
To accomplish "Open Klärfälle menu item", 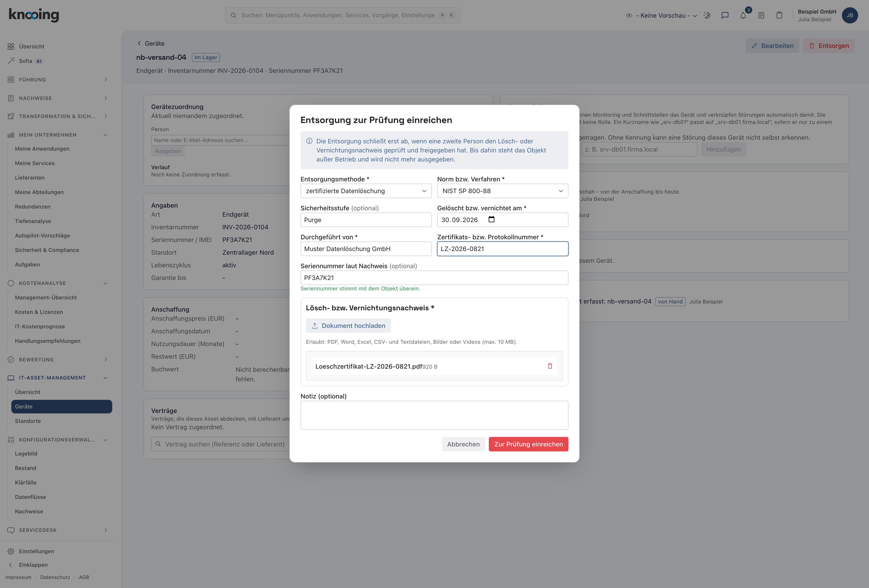I will pos(25,482).
